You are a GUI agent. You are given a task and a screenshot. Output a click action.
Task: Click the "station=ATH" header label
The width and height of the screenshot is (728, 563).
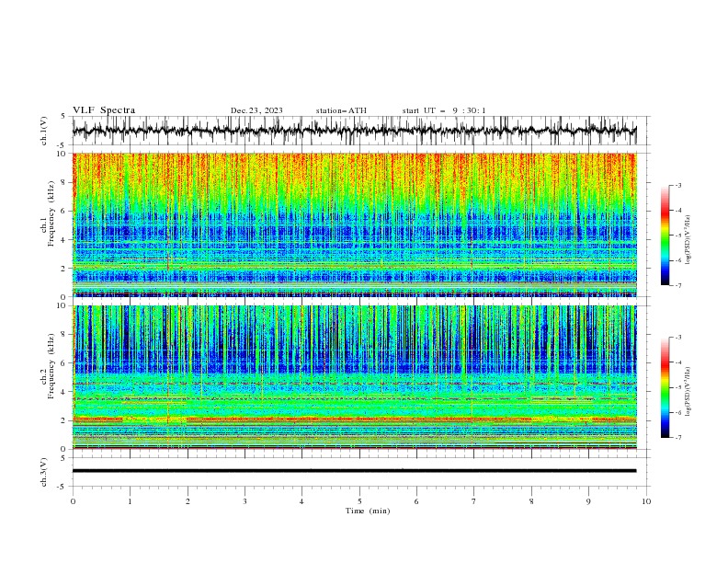tap(341, 110)
